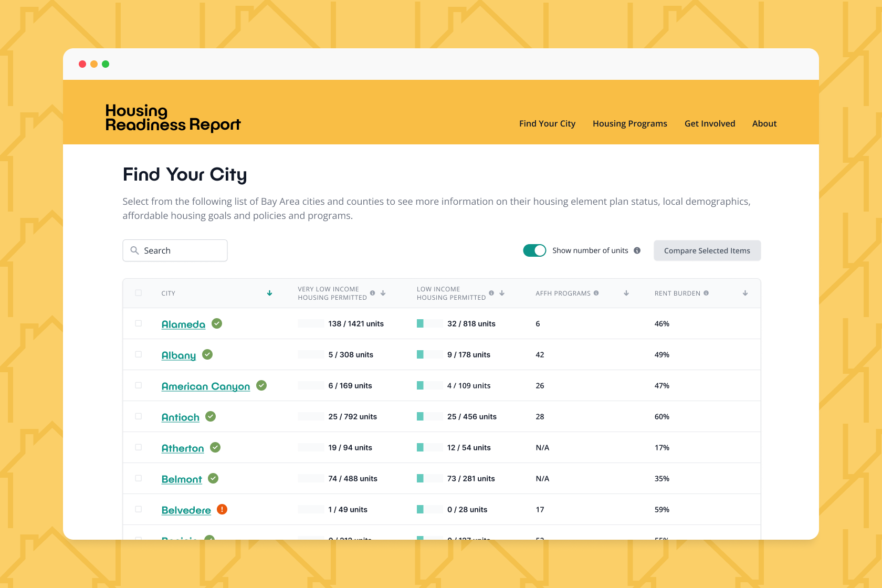Open the Atherton city link
Viewport: 882px width, 588px height.
tap(183, 448)
